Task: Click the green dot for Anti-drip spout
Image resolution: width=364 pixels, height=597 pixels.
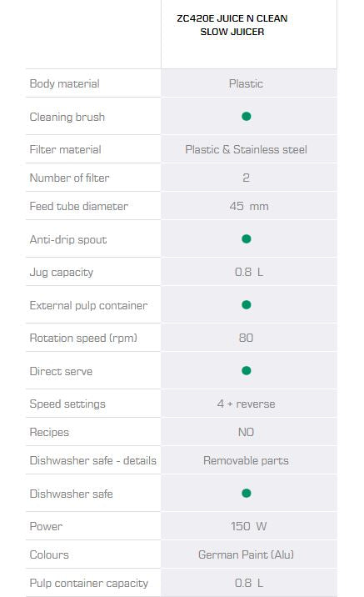Action: (246, 238)
